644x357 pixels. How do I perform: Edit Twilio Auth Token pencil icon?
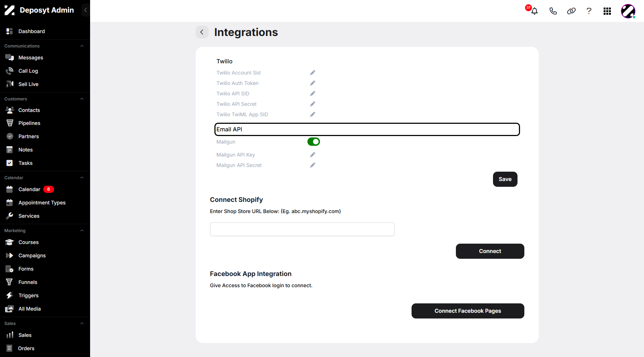(x=312, y=83)
